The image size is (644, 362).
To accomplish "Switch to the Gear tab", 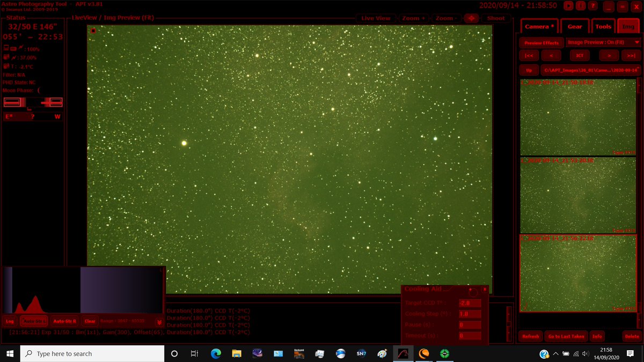I will point(575,26).
